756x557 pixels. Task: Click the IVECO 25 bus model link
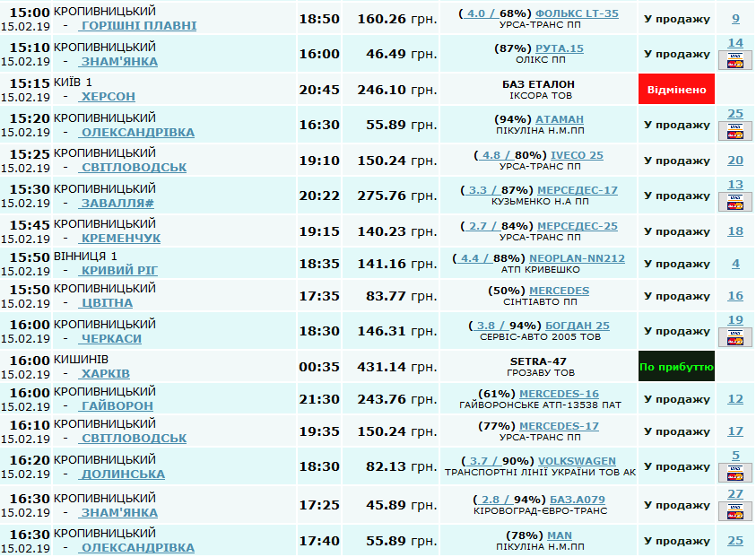(577, 155)
